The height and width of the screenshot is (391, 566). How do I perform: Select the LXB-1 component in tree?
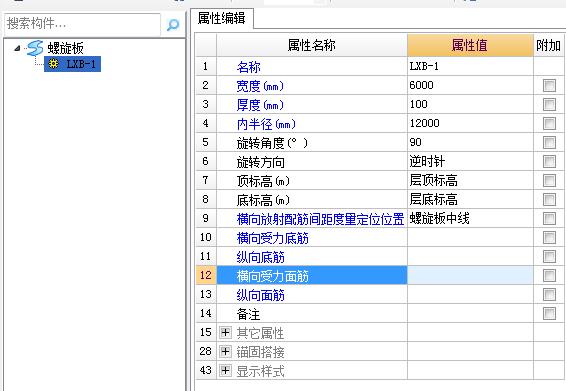pos(72,64)
